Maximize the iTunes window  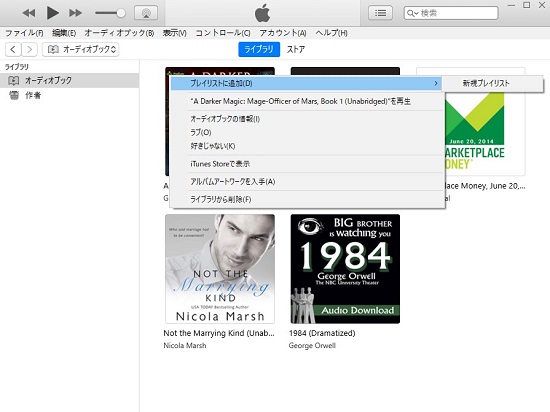(x=526, y=5)
